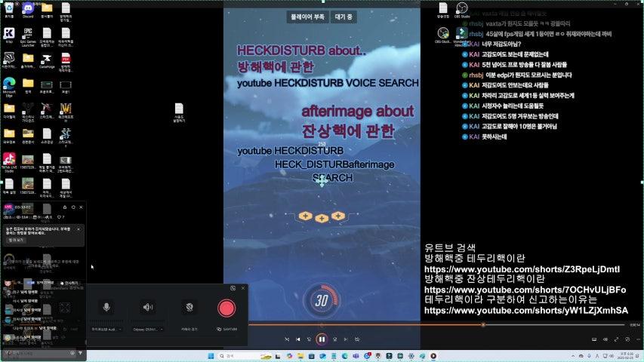Open the yW1LZjXmhSA YouTube shorts link
This screenshot has width=644, height=362.
tap(526, 310)
